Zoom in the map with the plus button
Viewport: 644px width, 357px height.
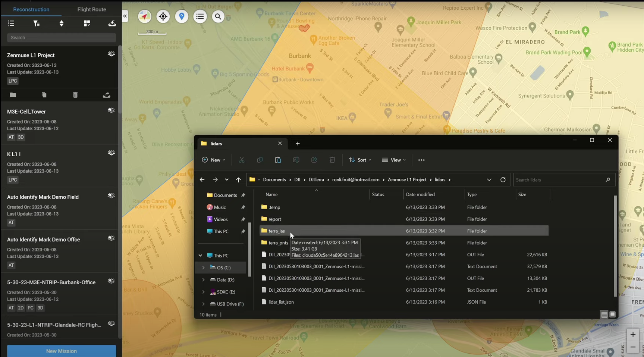(633, 335)
